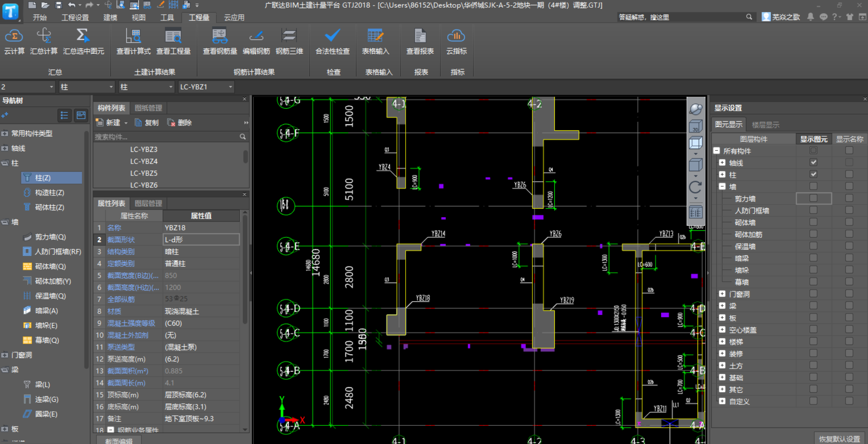Uncheck 柱 显示图元 checkbox
The height and width of the screenshot is (444, 868).
[813, 174]
